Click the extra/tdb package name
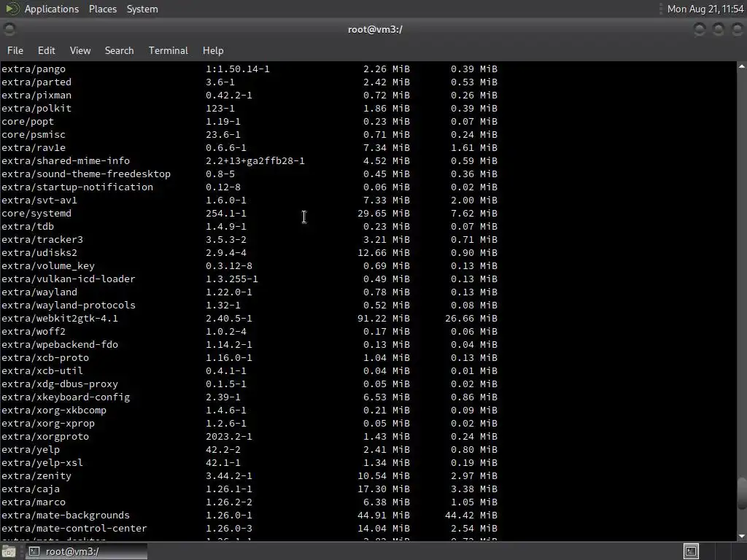The image size is (747, 560). 28,227
